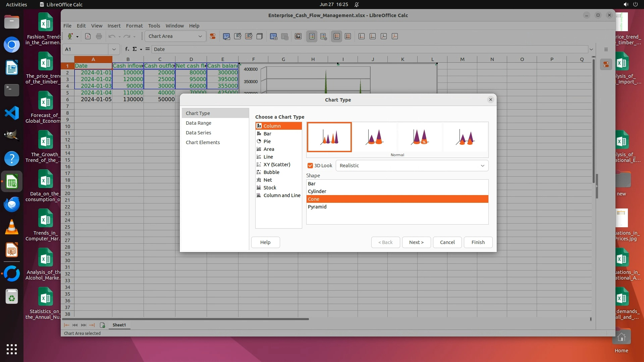Uncheck the 3D Look checkbox

pos(310,166)
